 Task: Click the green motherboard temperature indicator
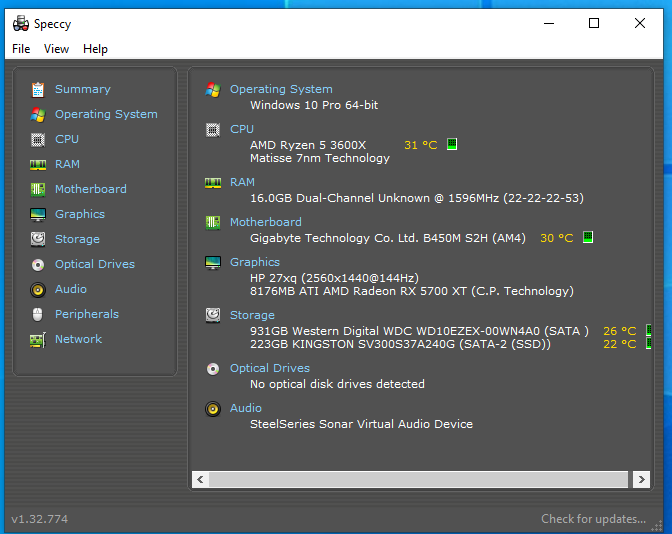point(588,237)
